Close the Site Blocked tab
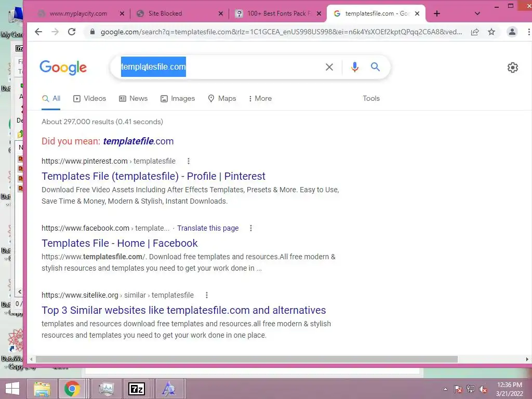The width and height of the screenshot is (532, 399). coord(220,14)
